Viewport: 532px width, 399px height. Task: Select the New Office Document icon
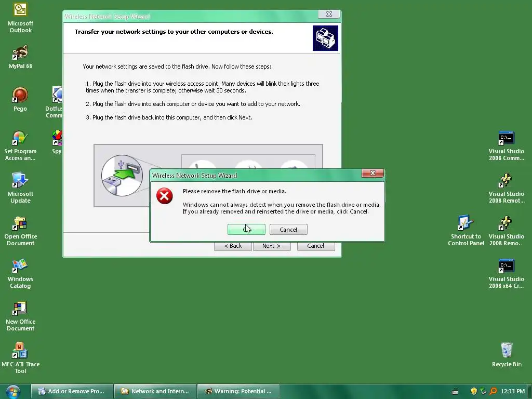point(20,316)
